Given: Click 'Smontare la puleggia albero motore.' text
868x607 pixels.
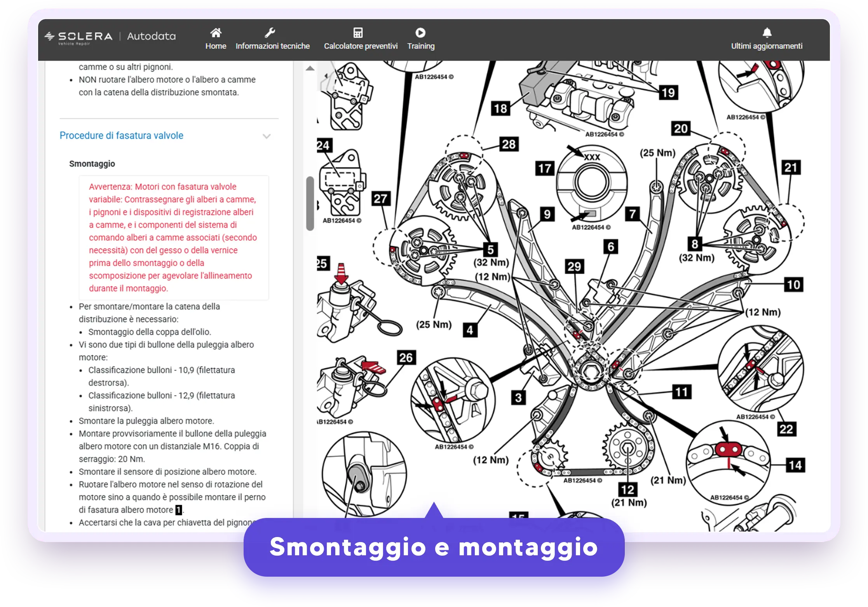Looking at the screenshot, I should click(146, 421).
